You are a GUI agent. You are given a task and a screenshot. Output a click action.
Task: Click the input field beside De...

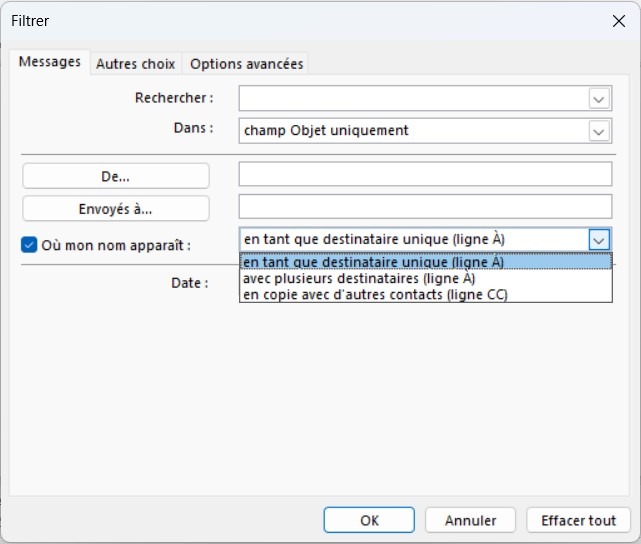coord(425,174)
